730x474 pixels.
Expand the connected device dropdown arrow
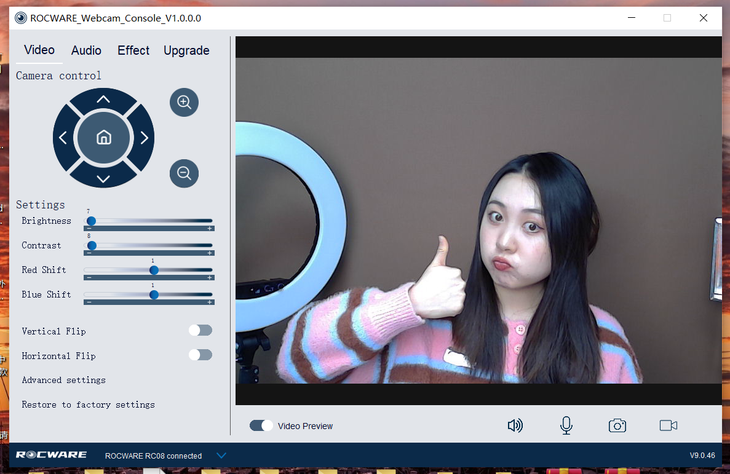(222, 456)
